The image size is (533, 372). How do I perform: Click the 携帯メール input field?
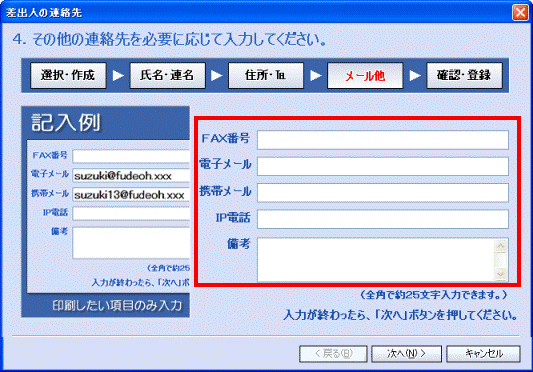383,193
